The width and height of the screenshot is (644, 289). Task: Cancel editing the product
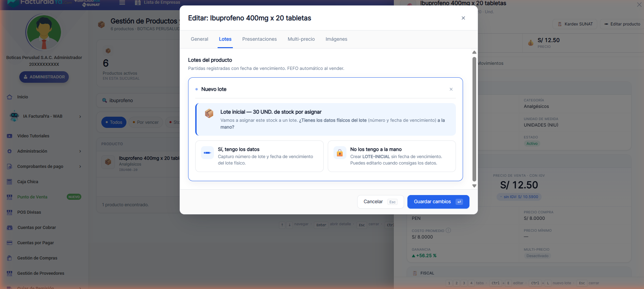point(380,202)
